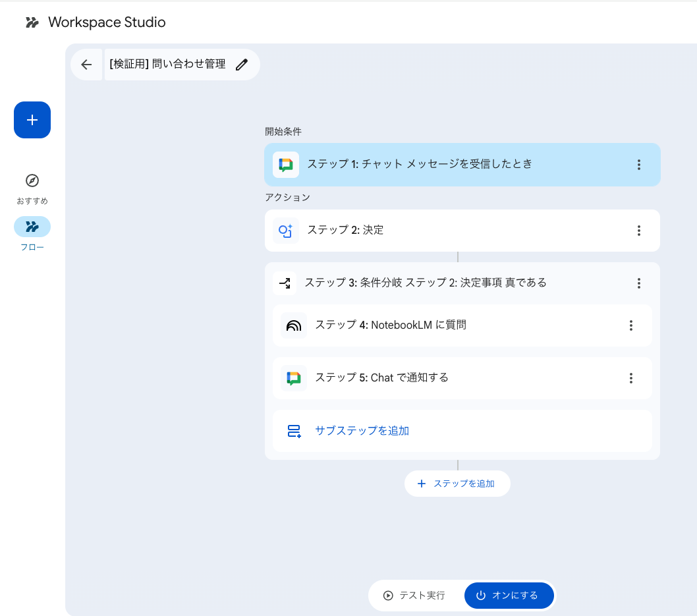The height and width of the screenshot is (616, 697).
Task: Open more options menu for ステップ 3
Action: tap(639, 283)
